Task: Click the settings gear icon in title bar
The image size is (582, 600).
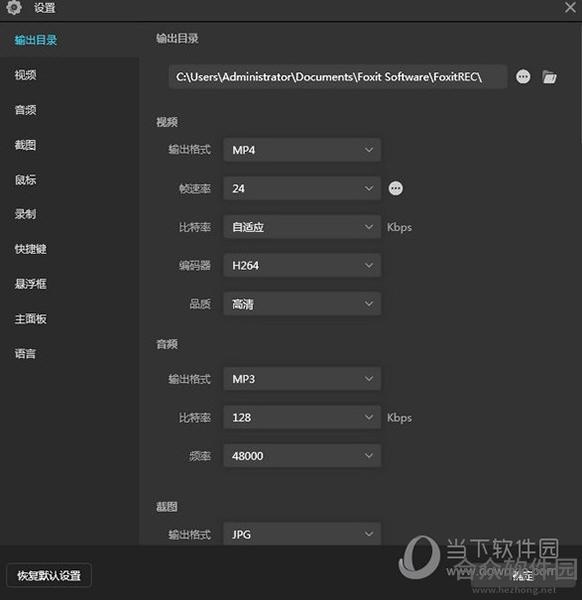Action: [14, 7]
